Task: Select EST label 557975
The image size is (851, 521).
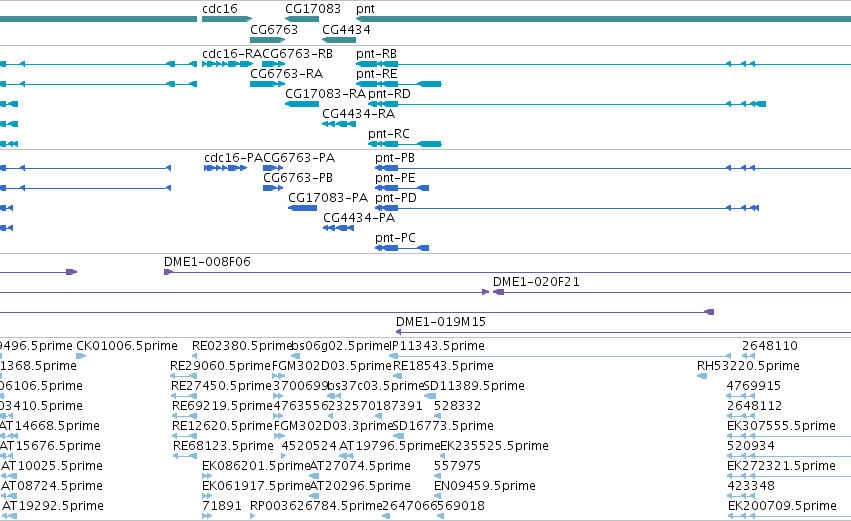Action: [457, 467]
